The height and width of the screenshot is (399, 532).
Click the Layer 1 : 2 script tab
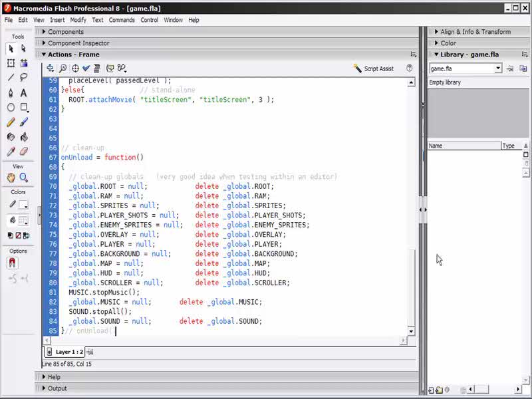click(x=68, y=352)
